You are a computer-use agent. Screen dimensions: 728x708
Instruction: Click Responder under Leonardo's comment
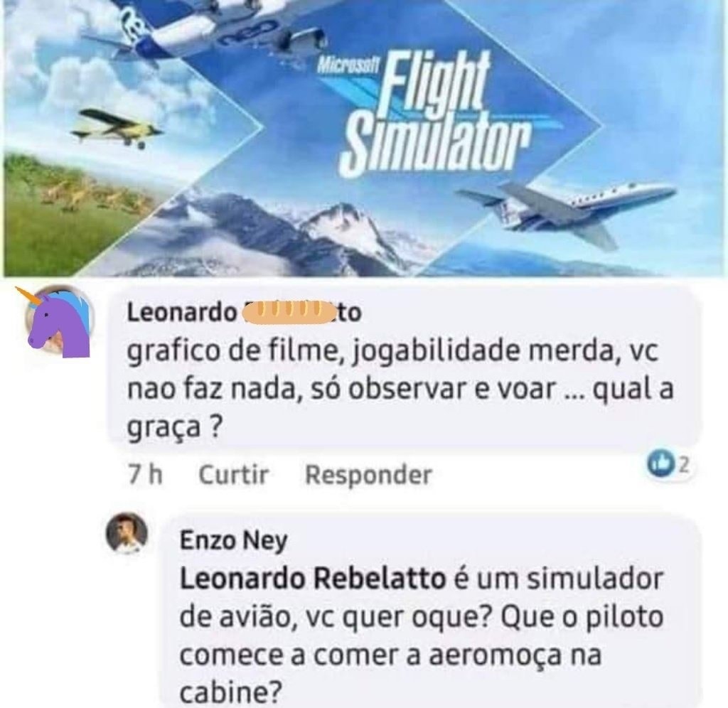[369, 474]
